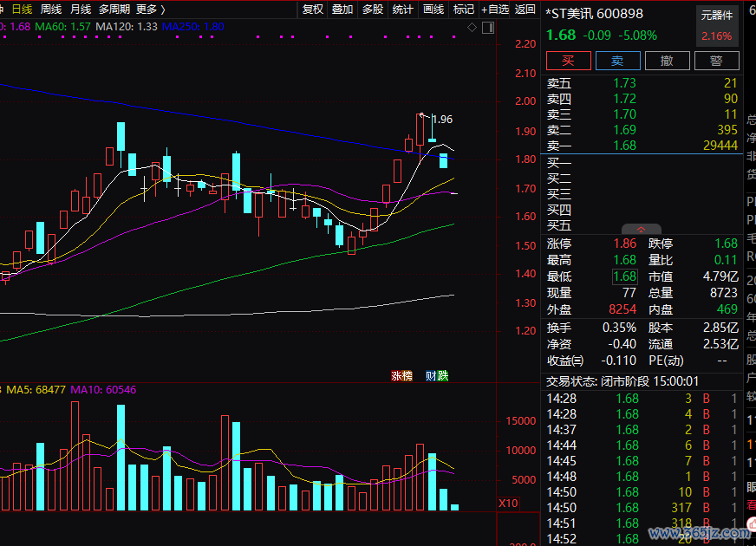The width and height of the screenshot is (756, 546).
Task: Click the 股本 value 2.85亿
Action: click(720, 328)
